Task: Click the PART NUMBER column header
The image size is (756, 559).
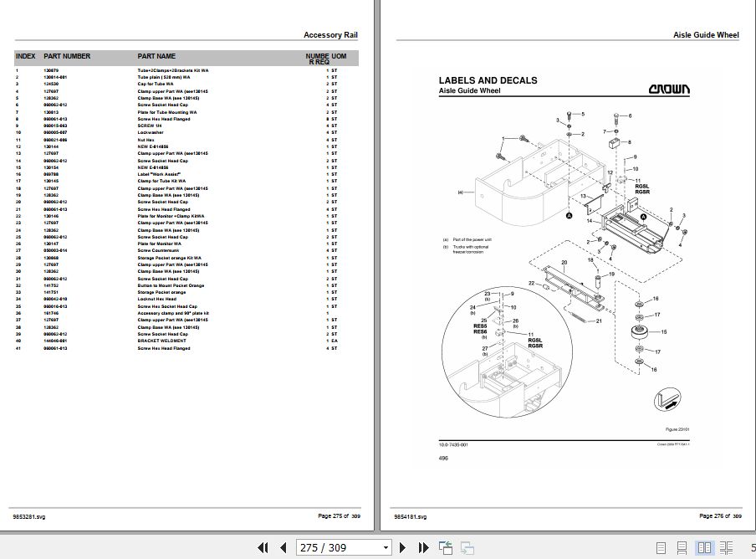Action: pyautogui.click(x=68, y=56)
